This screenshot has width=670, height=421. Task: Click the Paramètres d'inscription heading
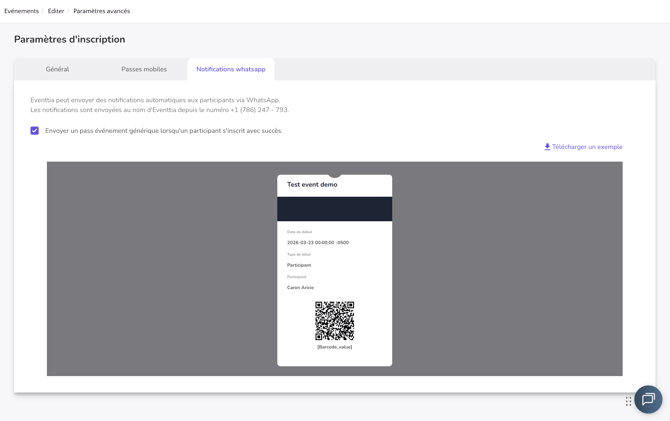[x=69, y=40]
